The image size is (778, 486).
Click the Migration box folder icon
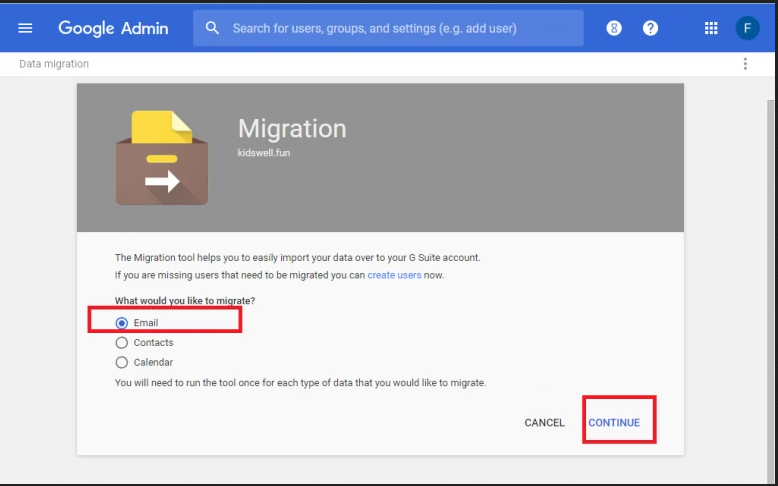click(x=162, y=157)
